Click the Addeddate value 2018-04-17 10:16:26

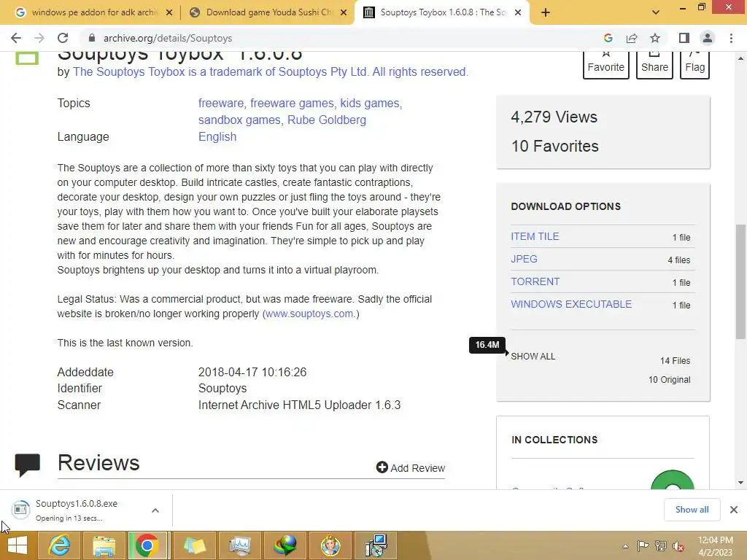point(252,373)
